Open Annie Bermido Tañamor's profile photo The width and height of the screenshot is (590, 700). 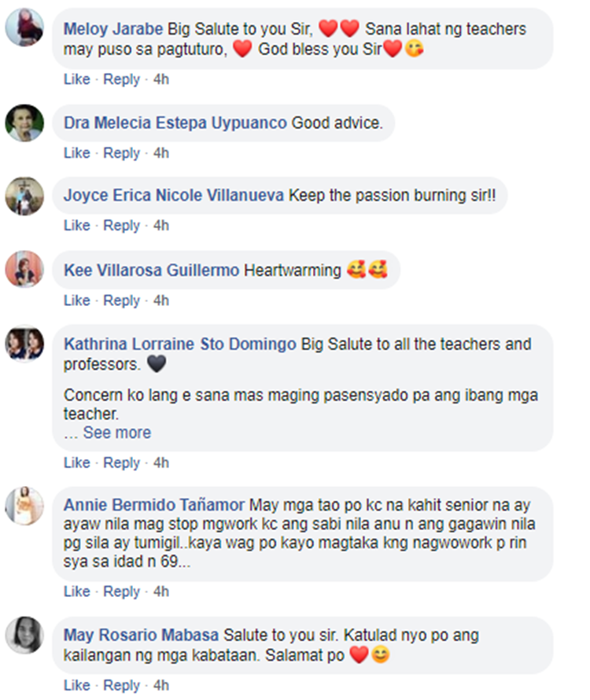[x=24, y=506]
